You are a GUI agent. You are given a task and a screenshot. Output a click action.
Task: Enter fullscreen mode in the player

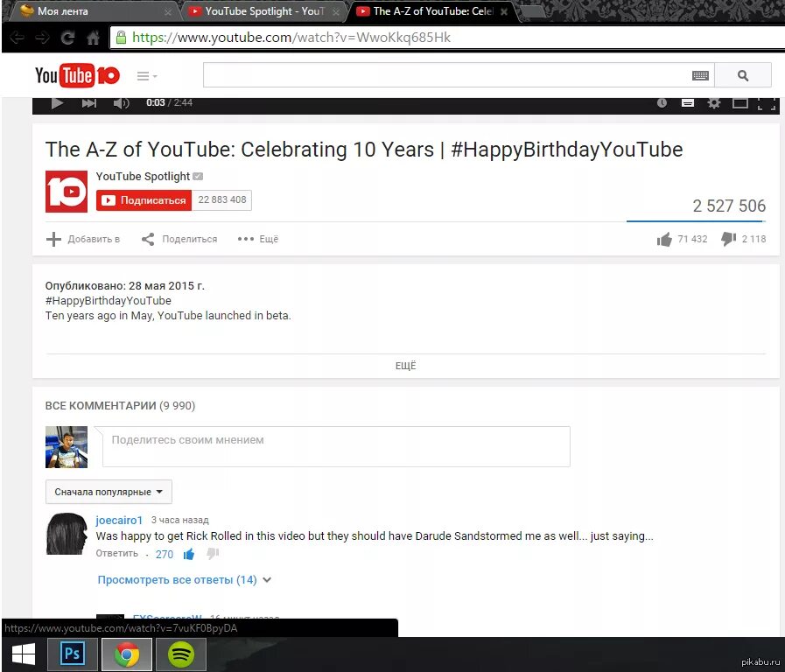pos(767,103)
